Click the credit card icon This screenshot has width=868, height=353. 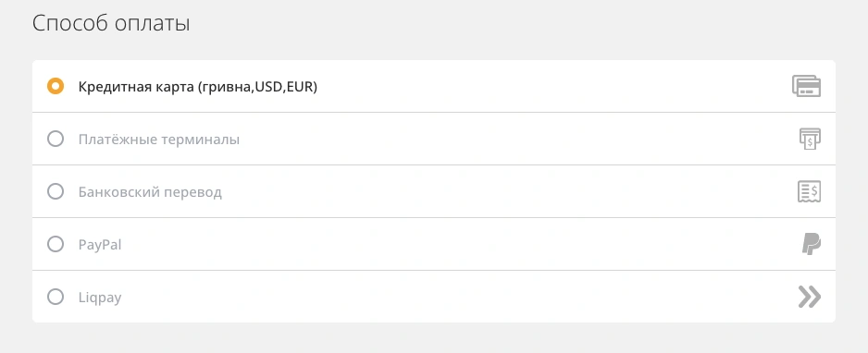coord(807,86)
